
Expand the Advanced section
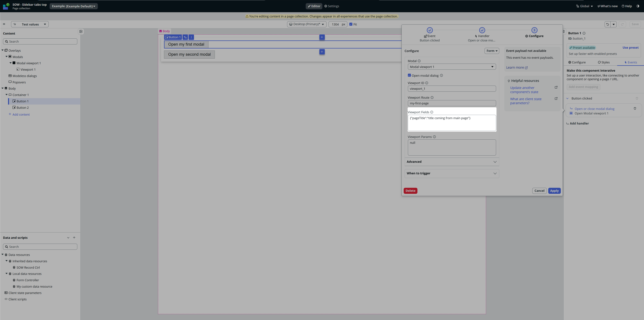click(451, 162)
